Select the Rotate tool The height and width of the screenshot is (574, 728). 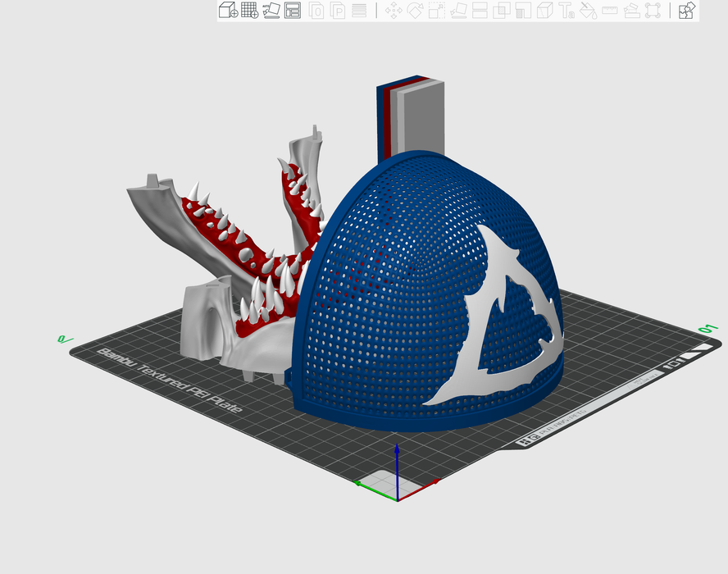point(416,11)
